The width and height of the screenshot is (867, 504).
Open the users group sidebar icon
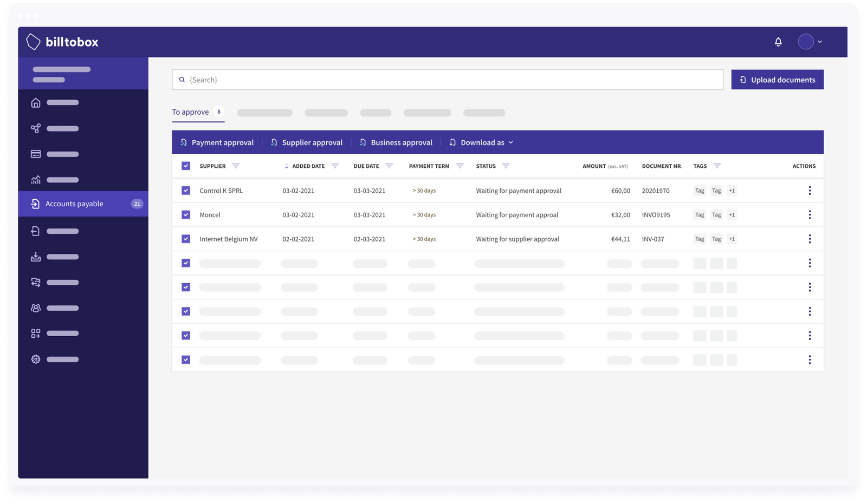(x=36, y=308)
